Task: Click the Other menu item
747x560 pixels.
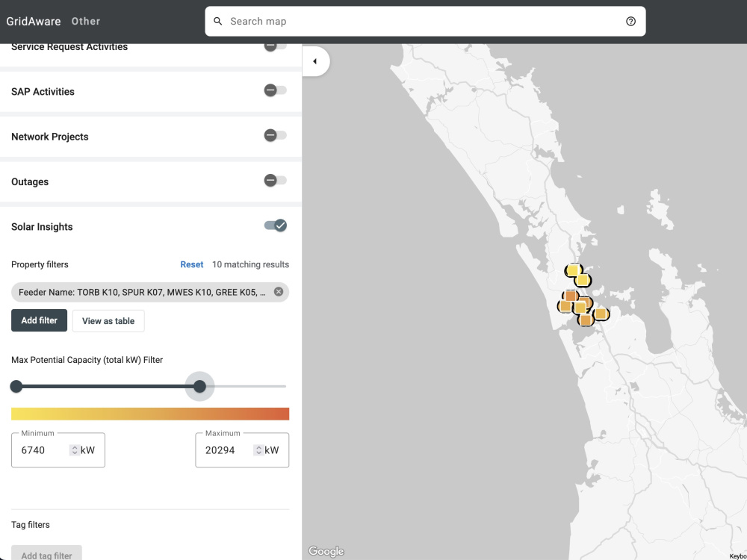Action: click(86, 21)
